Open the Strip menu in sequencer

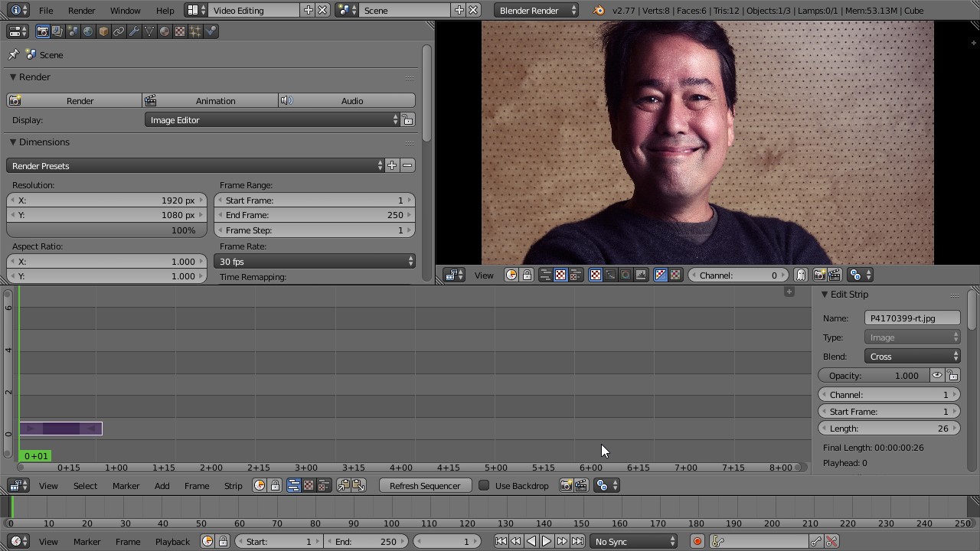(x=233, y=485)
